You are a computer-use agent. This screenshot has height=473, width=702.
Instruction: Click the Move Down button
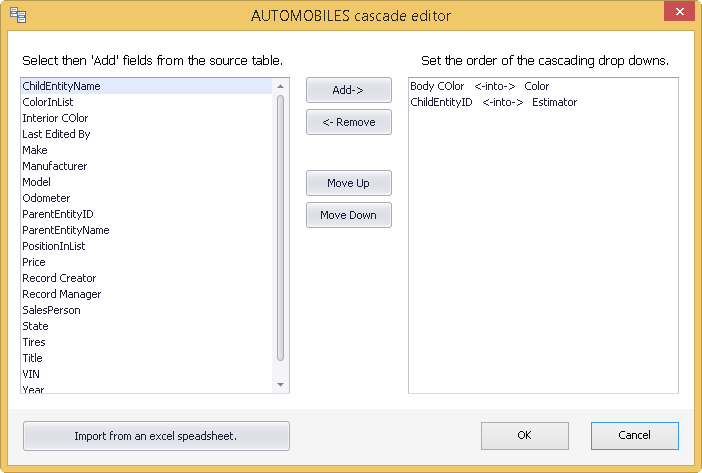pos(349,215)
